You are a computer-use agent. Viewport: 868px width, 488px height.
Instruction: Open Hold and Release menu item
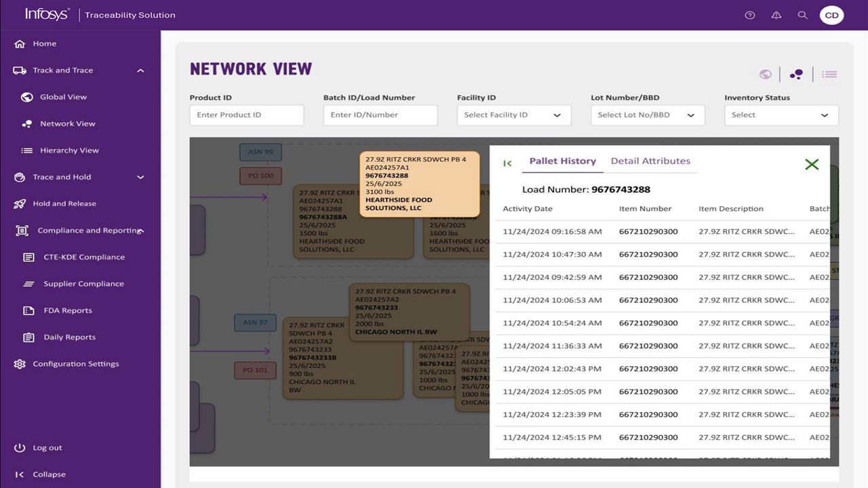(x=64, y=204)
